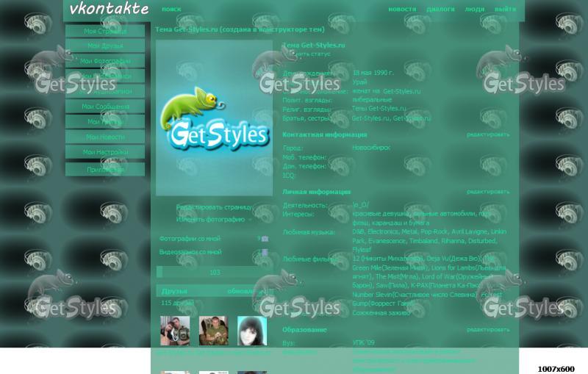Screen dimensions: 588x374
Task: Click редактировать beside Образование
Action: coord(488,330)
